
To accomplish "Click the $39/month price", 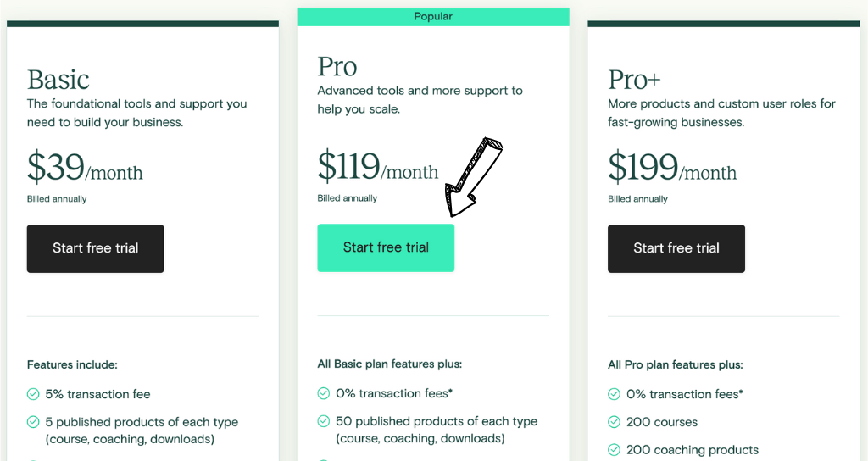I will [85, 169].
